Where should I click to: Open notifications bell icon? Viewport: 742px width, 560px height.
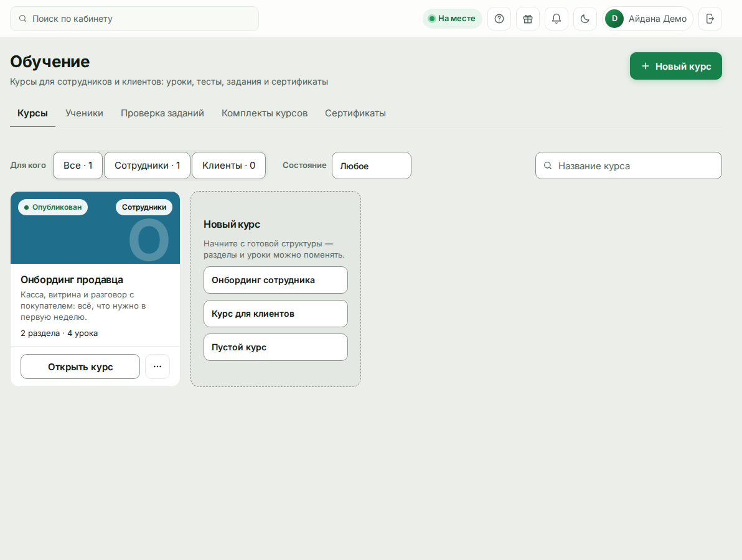pyautogui.click(x=556, y=19)
